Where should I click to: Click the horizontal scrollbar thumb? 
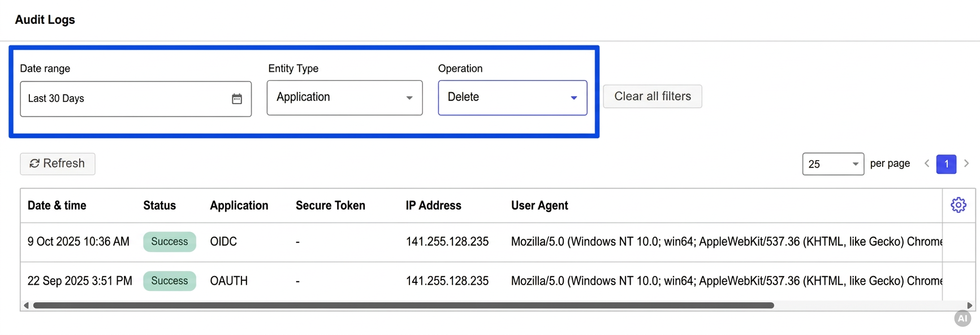point(403,306)
